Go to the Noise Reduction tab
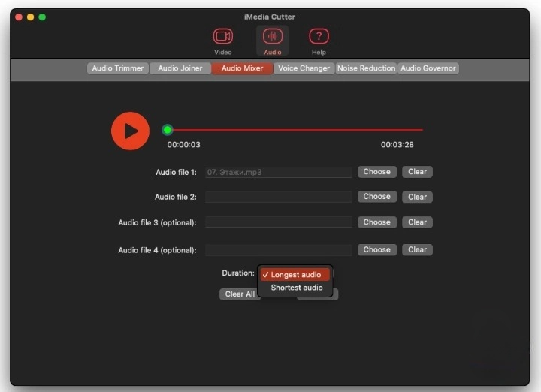The image size is (541, 392). pyautogui.click(x=366, y=68)
